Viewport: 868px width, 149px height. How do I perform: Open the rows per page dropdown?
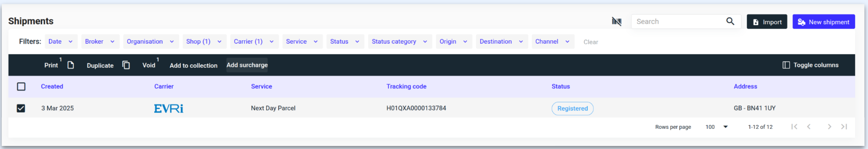(x=716, y=127)
